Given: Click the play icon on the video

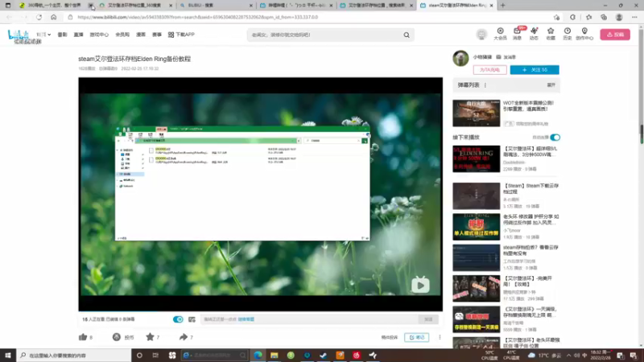Looking at the screenshot, I should pos(420,285).
